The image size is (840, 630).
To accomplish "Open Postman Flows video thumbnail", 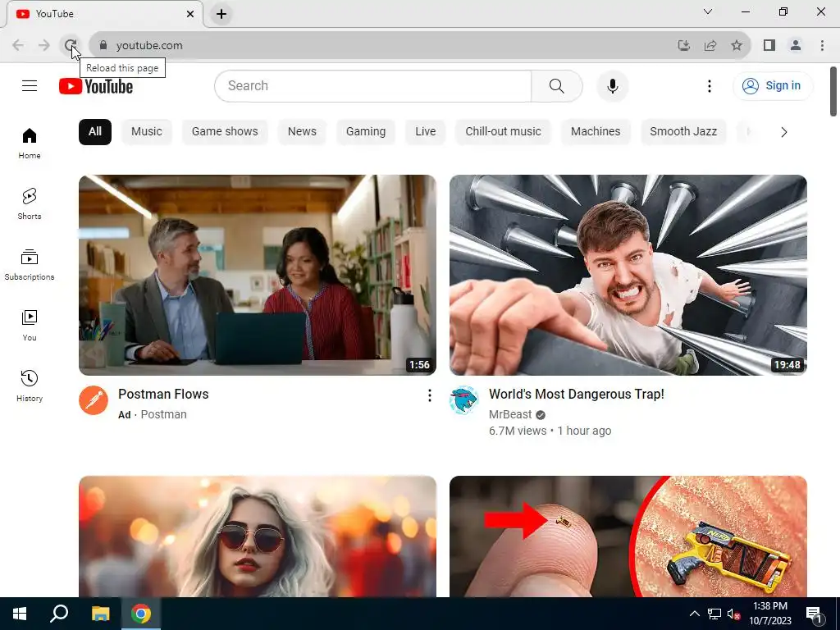I will point(257,275).
